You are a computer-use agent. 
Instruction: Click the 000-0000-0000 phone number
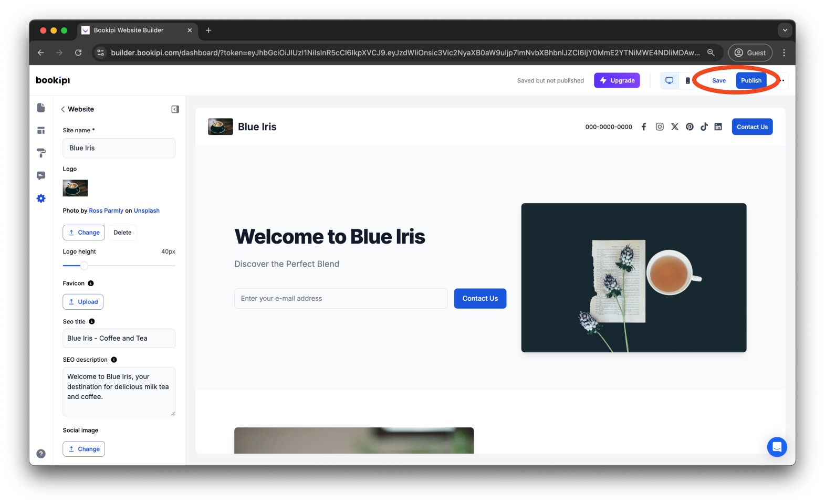(x=609, y=127)
